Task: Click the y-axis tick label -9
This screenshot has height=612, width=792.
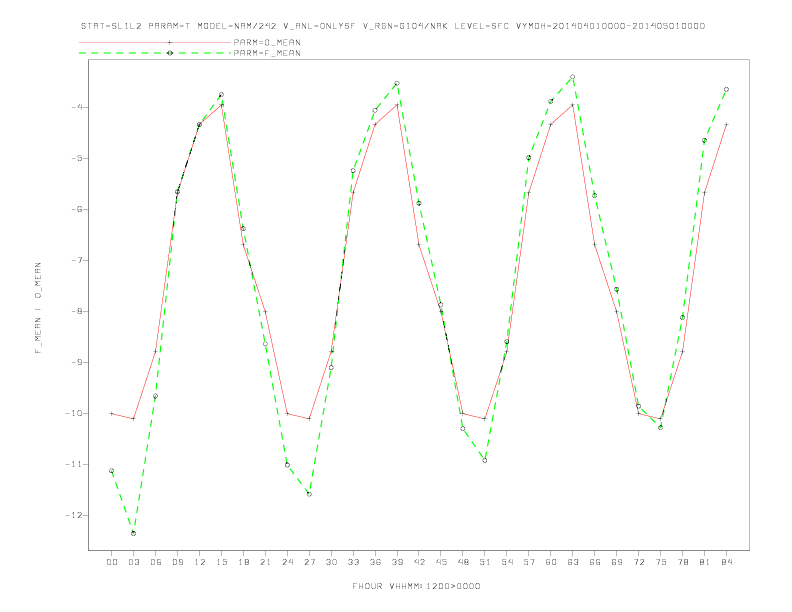Action: [77, 362]
